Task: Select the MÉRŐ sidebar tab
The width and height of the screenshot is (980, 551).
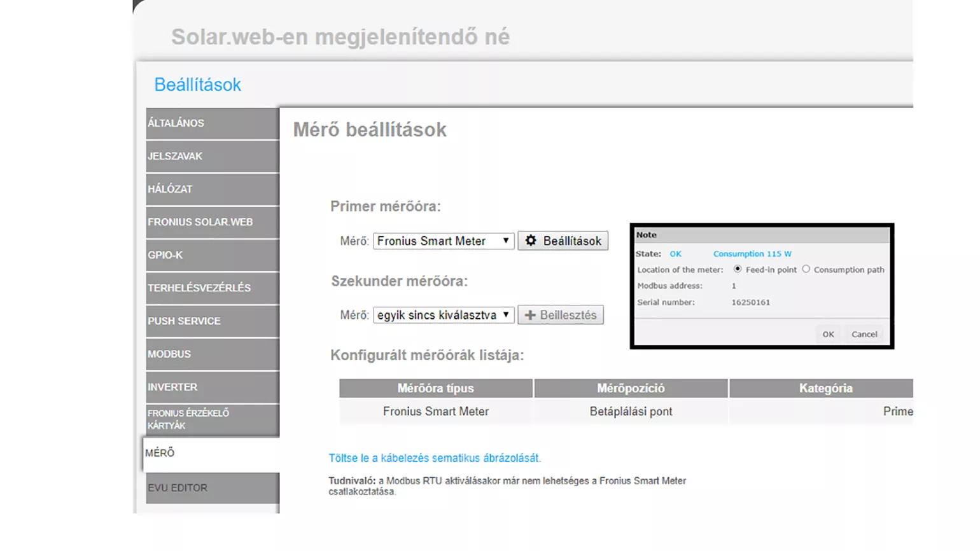Action: coord(212,454)
